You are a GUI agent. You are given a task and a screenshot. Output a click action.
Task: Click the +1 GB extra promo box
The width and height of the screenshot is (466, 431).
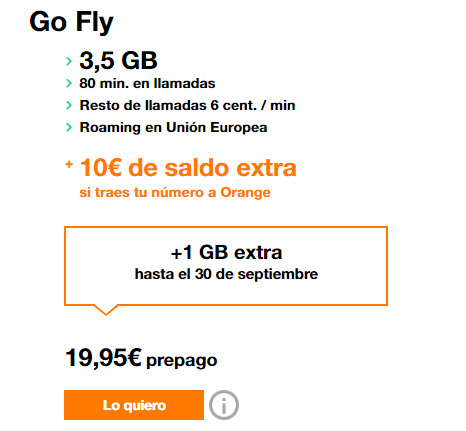226,266
